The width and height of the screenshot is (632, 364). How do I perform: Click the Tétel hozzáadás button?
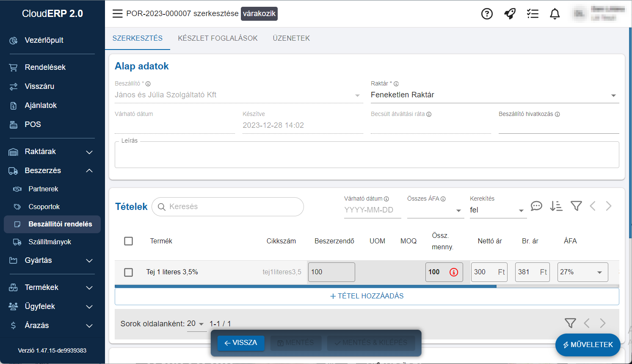[367, 296]
